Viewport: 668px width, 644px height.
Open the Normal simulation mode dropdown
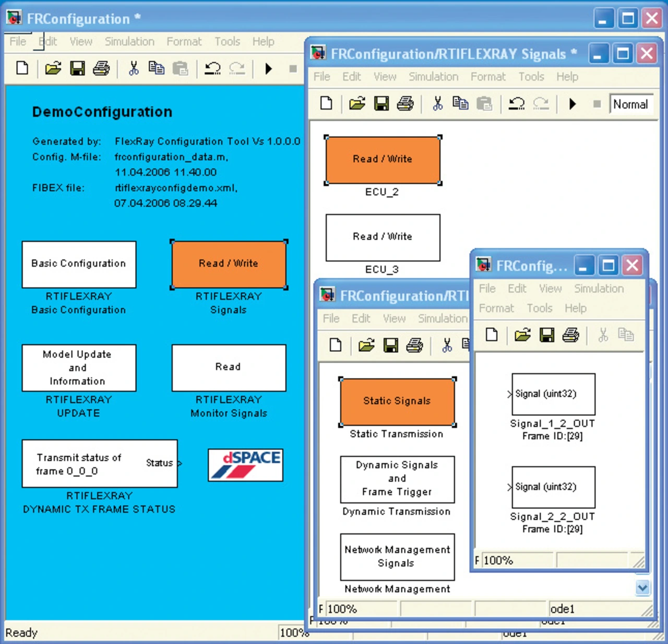point(631,104)
